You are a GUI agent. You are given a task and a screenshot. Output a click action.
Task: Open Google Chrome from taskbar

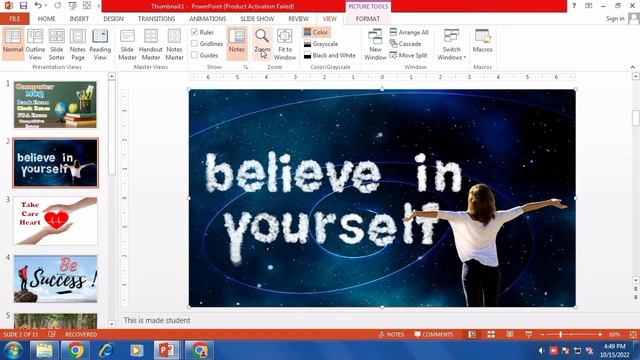pos(75,350)
